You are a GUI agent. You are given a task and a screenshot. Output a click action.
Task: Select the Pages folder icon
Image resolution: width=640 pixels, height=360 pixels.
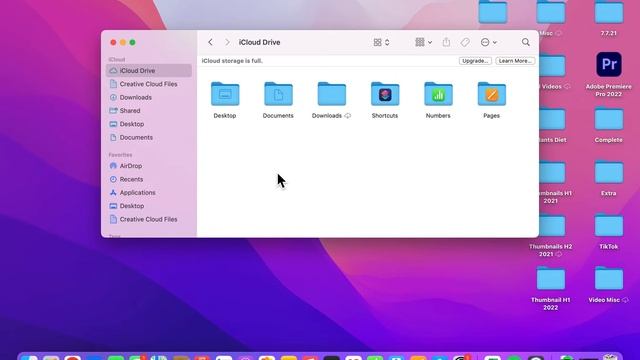[491, 94]
